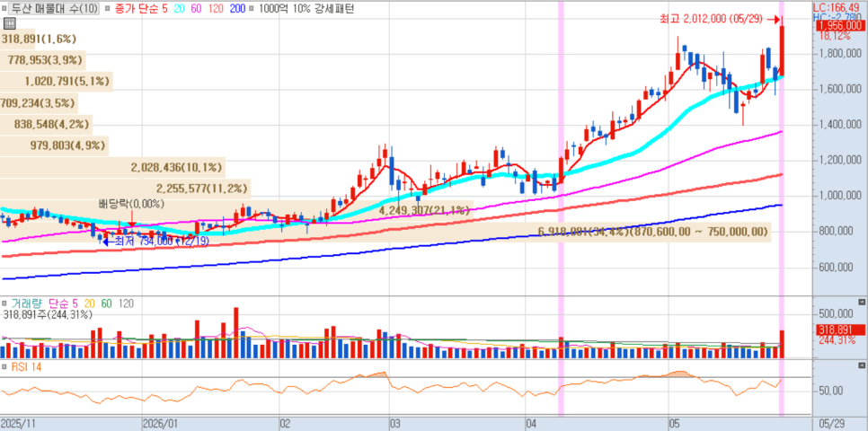Click the 2025/11 date on time axis
868x431 pixels.
pos(18,423)
